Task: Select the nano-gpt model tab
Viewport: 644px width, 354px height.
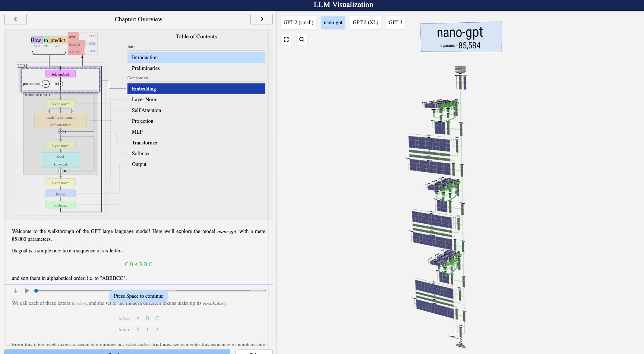Action: (x=333, y=22)
